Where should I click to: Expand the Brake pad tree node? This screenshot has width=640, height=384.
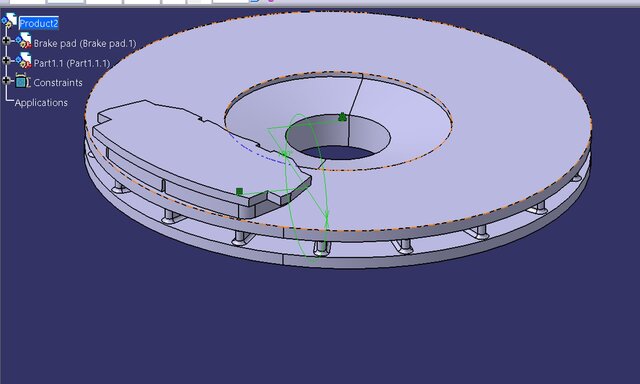coord(6,40)
